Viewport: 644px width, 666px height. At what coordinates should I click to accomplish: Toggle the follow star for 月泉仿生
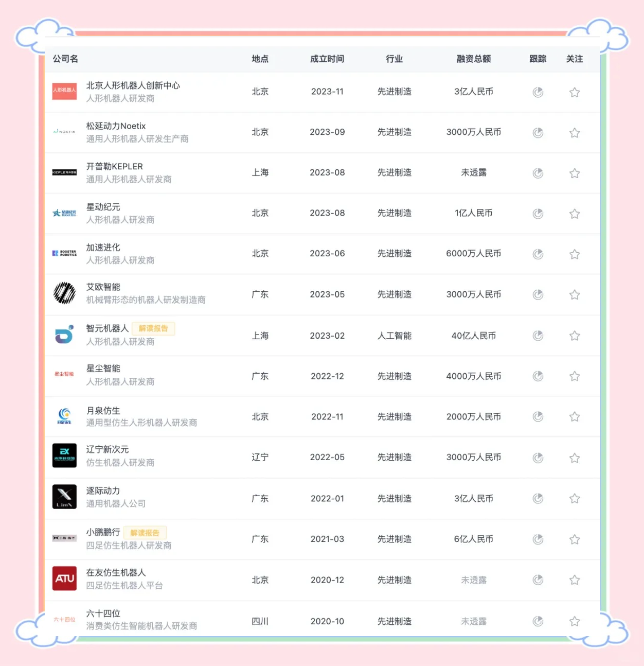[x=575, y=416]
